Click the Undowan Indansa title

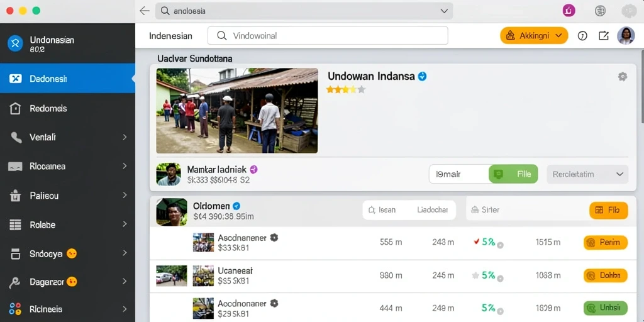point(371,76)
